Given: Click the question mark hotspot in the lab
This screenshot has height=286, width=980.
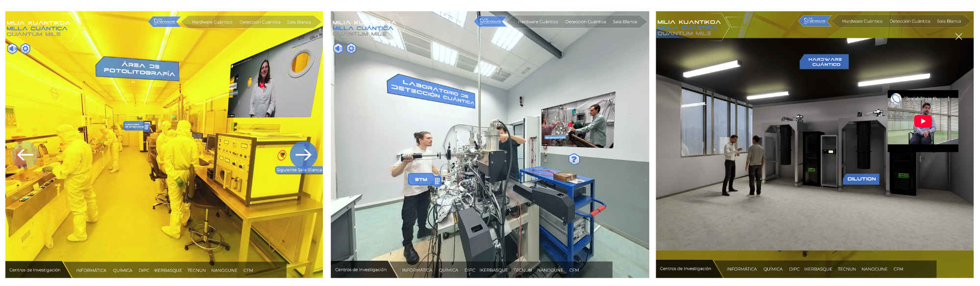Looking at the screenshot, I should point(574,159).
